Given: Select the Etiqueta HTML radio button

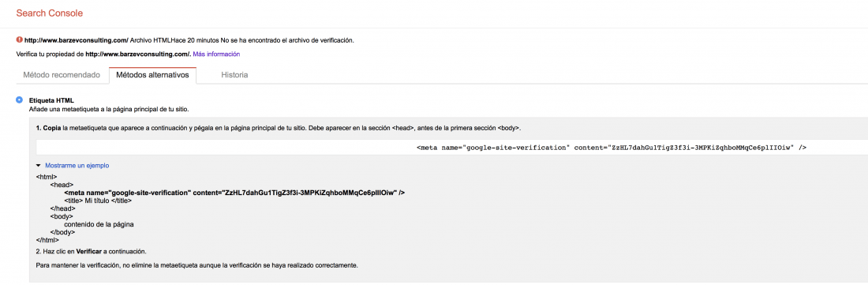Looking at the screenshot, I should [x=20, y=99].
